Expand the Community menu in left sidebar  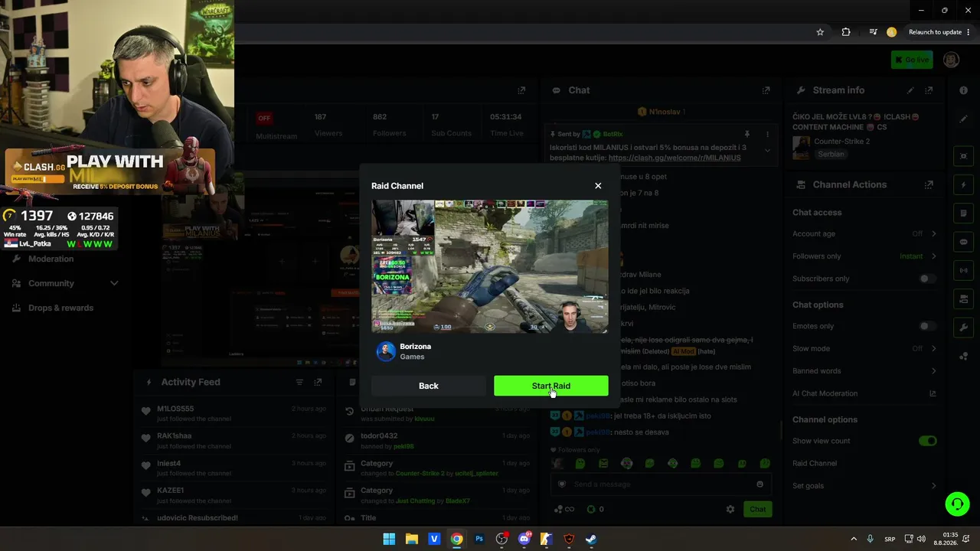coord(65,283)
